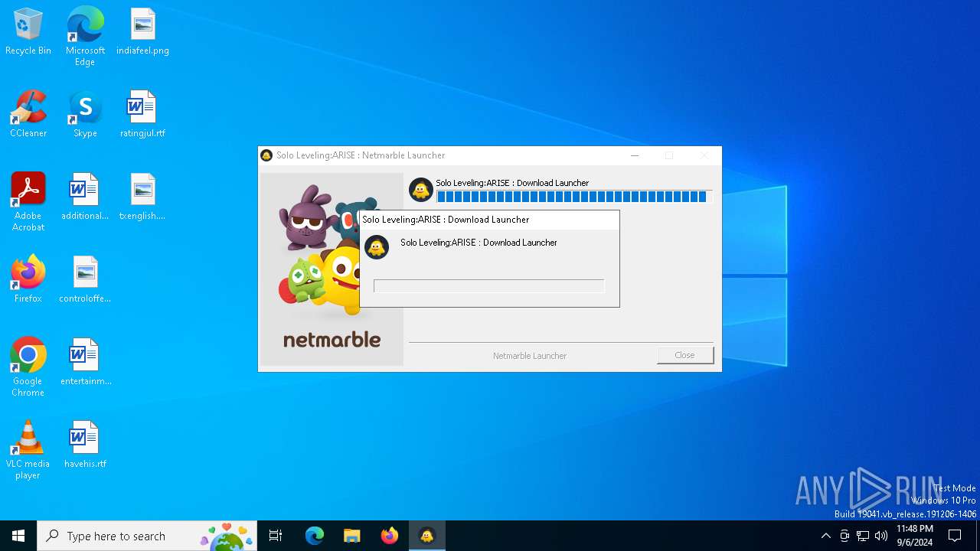Open the Skype desktop shortcut

click(x=85, y=114)
